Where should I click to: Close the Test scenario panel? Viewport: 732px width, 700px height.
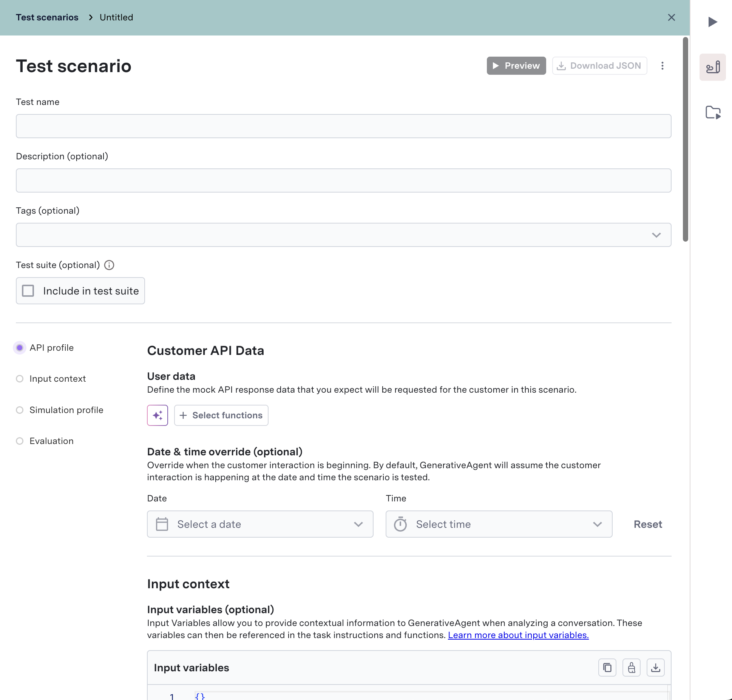pos(671,17)
